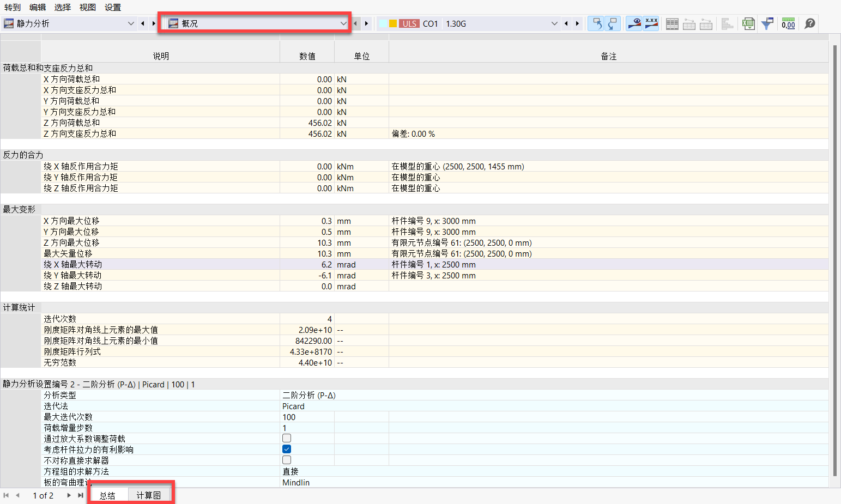Select next item beside 静力分析 dropdown
This screenshot has height=504, width=841.
[x=154, y=23]
